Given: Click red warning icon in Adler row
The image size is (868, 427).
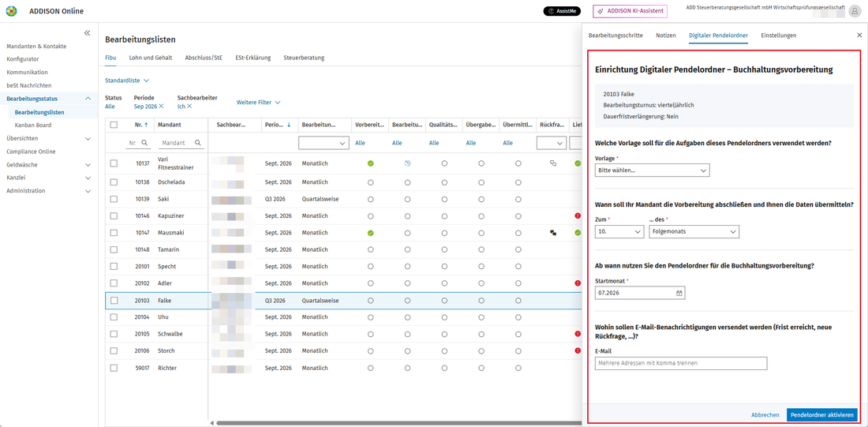Looking at the screenshot, I should pos(578,283).
